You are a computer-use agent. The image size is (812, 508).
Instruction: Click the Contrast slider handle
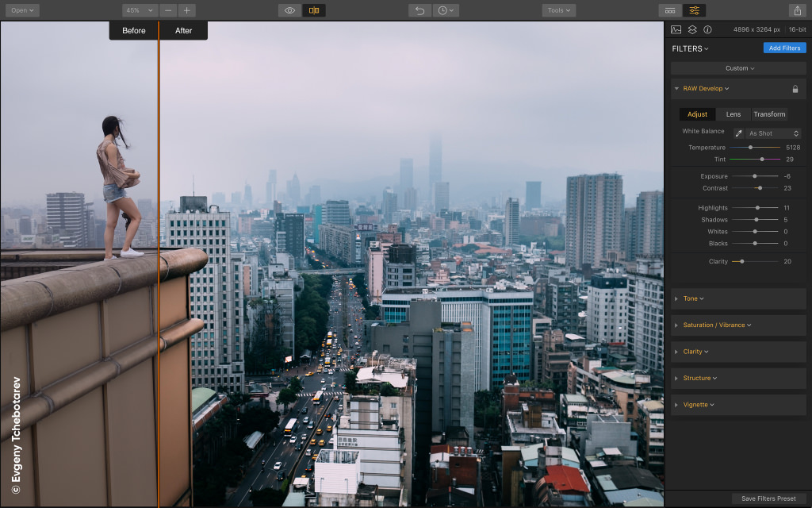(760, 188)
